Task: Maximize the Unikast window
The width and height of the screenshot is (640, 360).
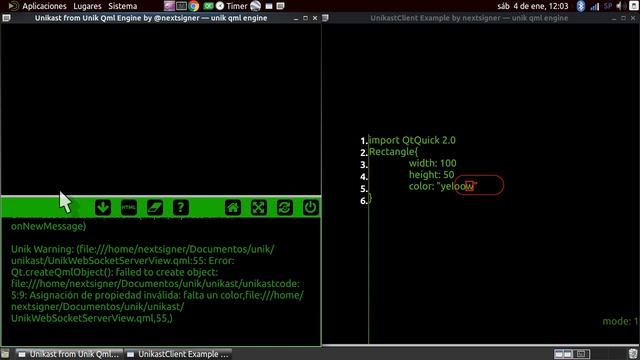Action: pyautogui.click(x=305, y=18)
